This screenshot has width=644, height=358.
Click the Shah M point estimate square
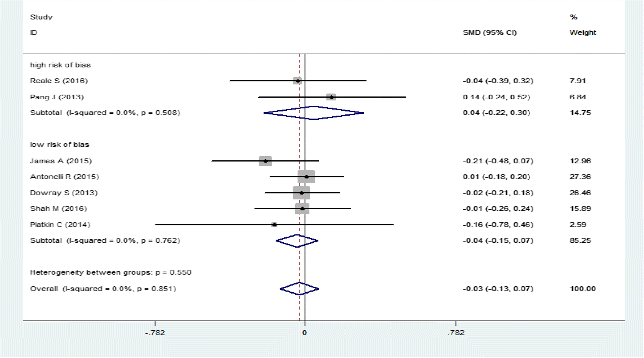point(302,209)
